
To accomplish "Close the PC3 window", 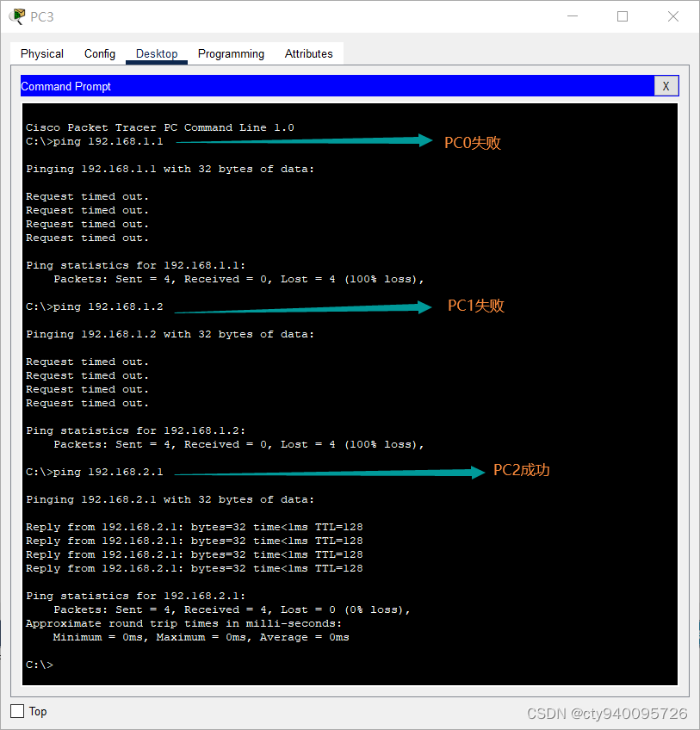I will [x=673, y=16].
